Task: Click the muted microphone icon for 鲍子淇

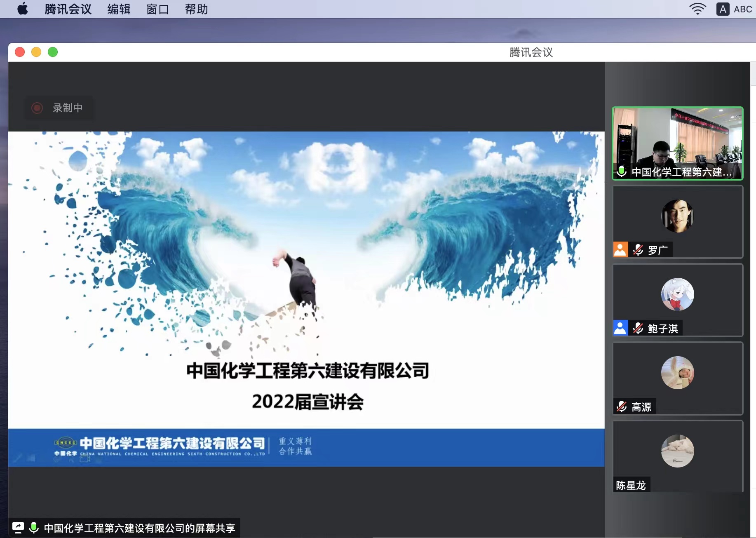Action: [638, 328]
